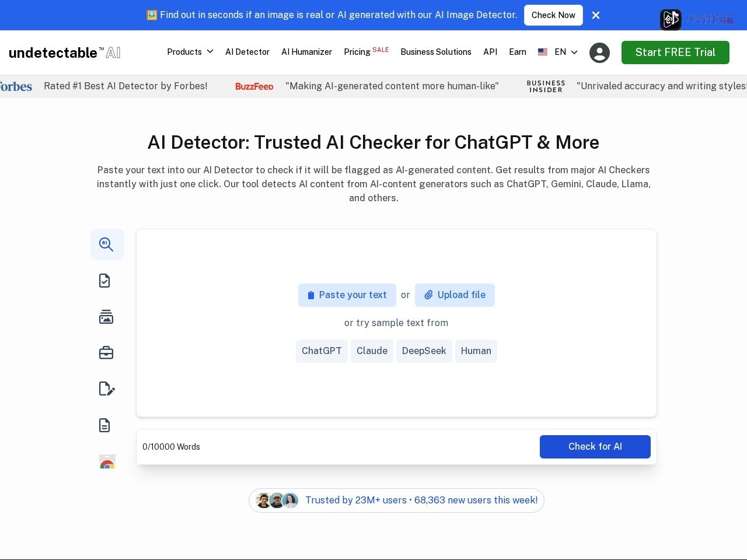Click Start FREE Trial button
The image size is (747, 560).
675,52
